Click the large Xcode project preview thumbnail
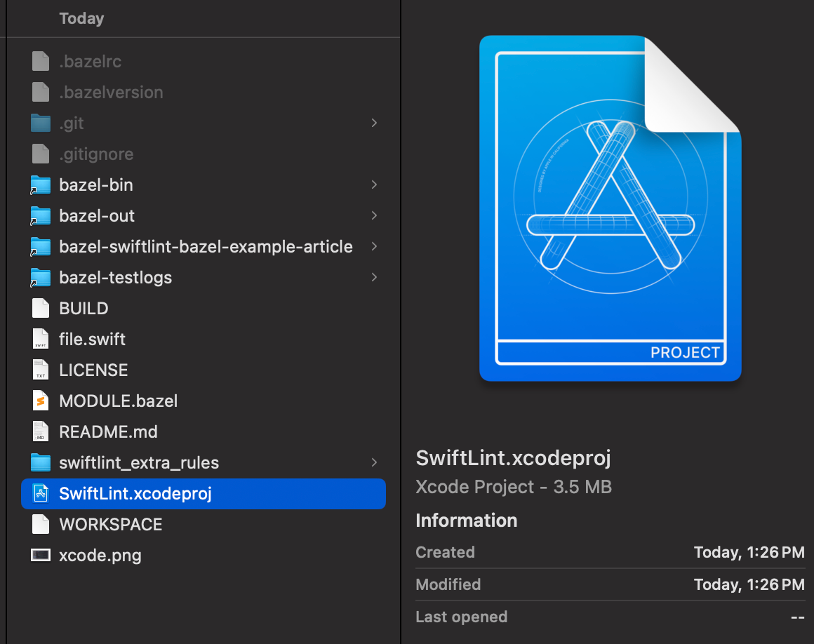814x644 pixels. [x=609, y=207]
